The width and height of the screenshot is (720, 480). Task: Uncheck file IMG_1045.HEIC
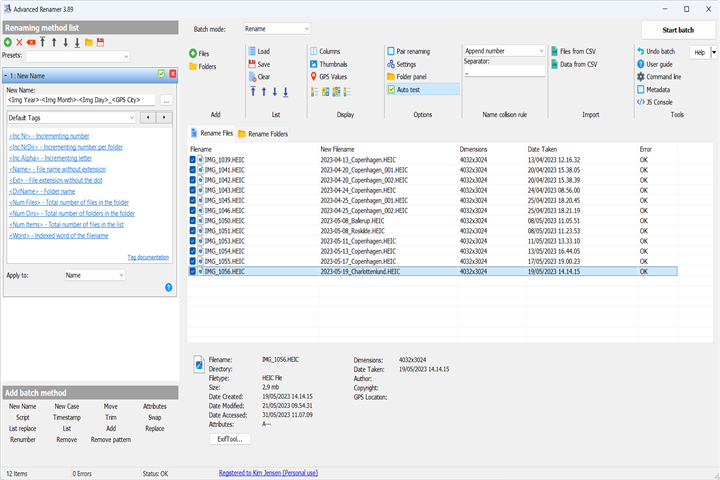(x=193, y=200)
